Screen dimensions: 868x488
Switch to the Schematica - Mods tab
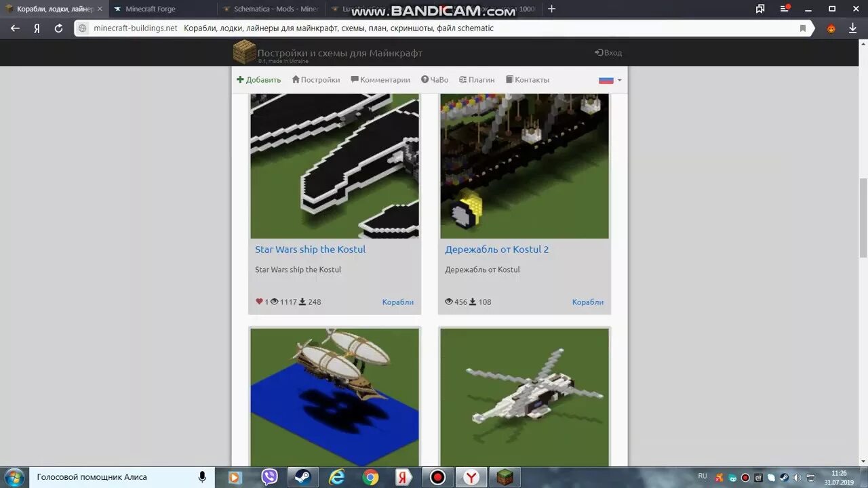(x=271, y=9)
